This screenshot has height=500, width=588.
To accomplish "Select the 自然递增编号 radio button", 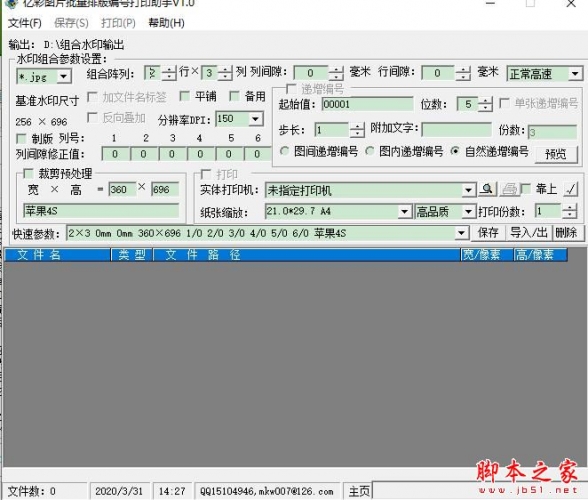I will [x=455, y=151].
